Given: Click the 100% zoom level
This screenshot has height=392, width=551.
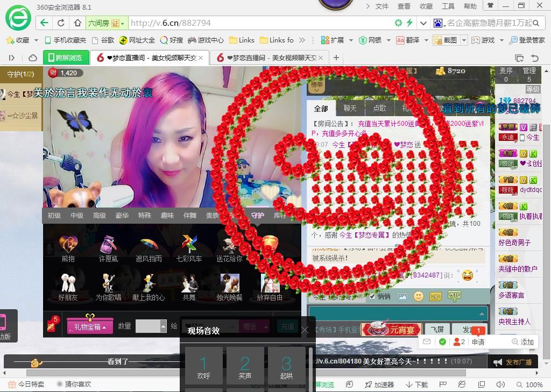Looking at the screenshot, I should point(529,384).
